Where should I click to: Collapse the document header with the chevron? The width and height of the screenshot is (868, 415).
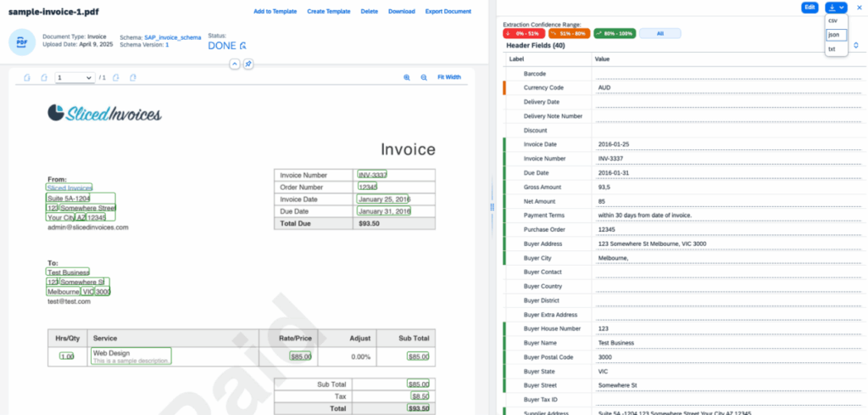pyautogui.click(x=235, y=64)
